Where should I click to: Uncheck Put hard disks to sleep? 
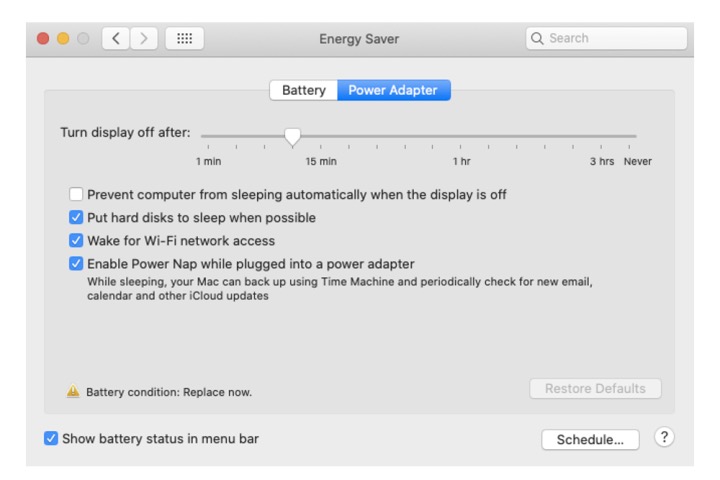76,218
